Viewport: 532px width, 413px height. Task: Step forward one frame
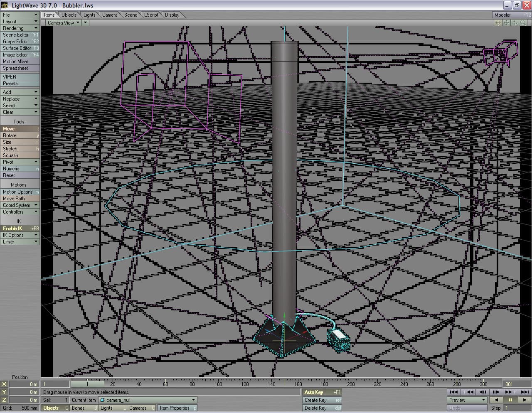tap(496, 392)
